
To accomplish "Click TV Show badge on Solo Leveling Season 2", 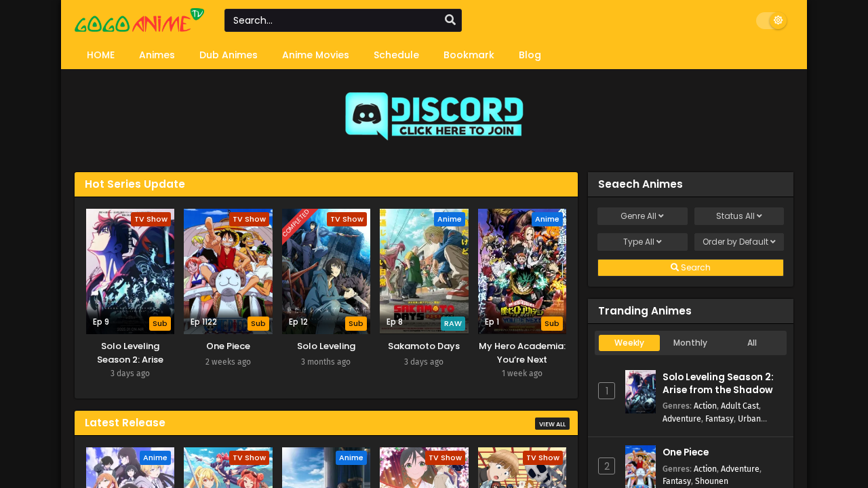I will point(151,219).
